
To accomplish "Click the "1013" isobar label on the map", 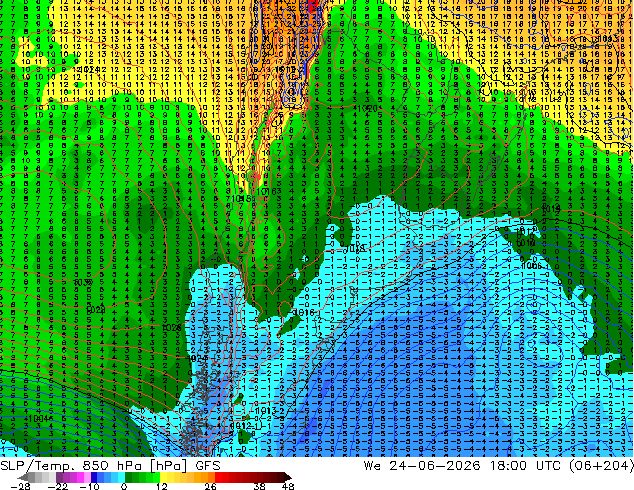I will tap(266, 410).
